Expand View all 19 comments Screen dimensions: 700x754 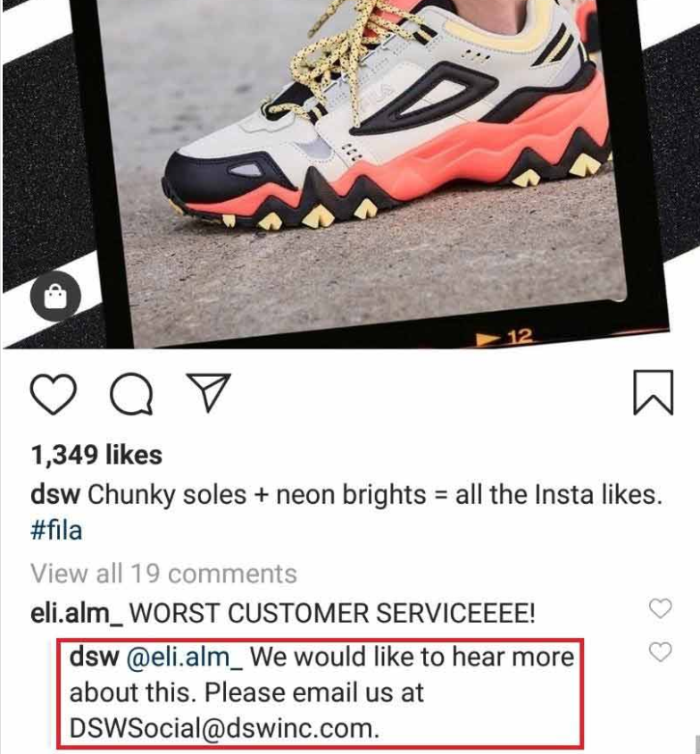tap(163, 574)
